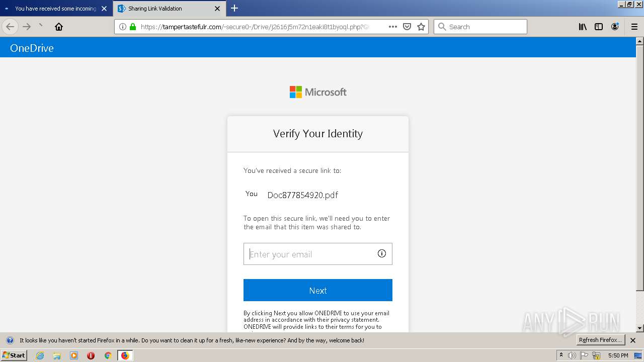Click the forward navigation arrow
This screenshot has width=644, height=362.
point(27,27)
